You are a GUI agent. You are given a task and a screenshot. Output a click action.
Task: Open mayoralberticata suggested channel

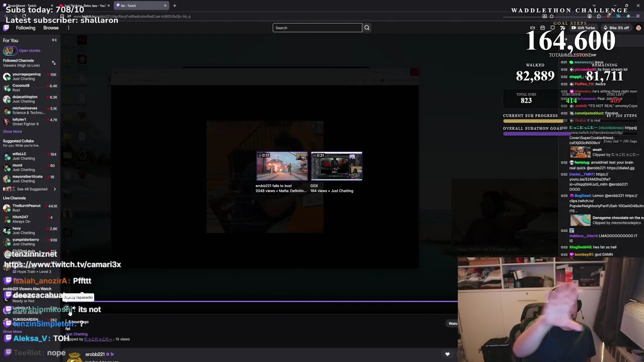pos(30,178)
